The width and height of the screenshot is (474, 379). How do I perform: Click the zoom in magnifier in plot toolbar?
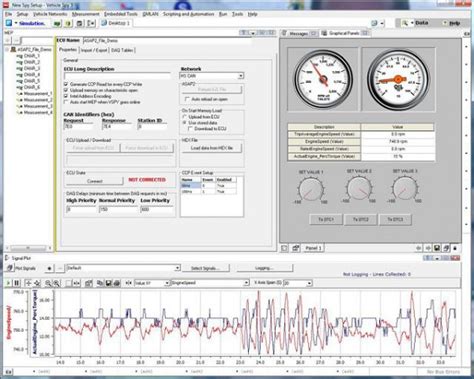coord(56,283)
